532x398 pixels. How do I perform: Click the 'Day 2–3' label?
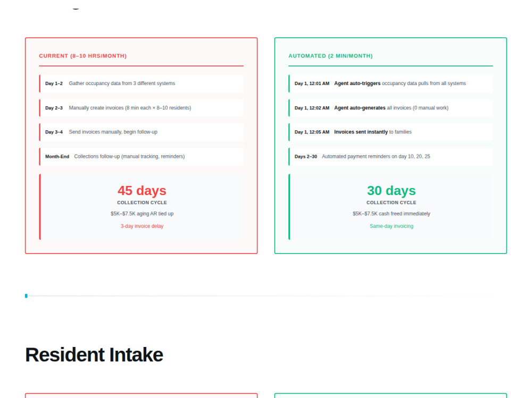54,108
